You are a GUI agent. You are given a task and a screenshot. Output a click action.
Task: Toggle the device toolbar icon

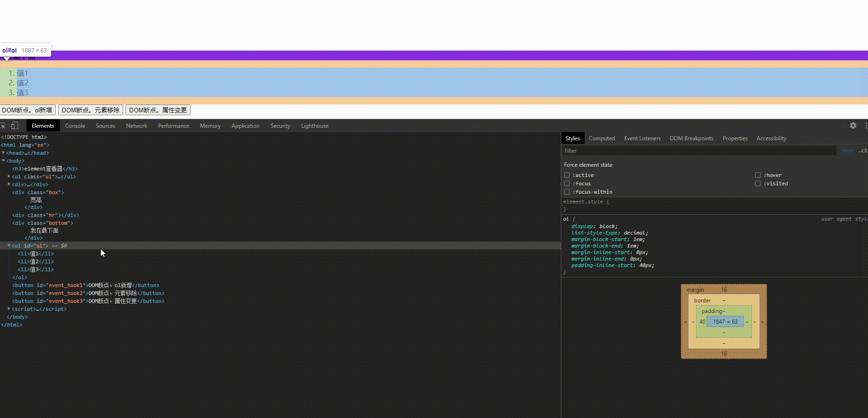[14, 125]
